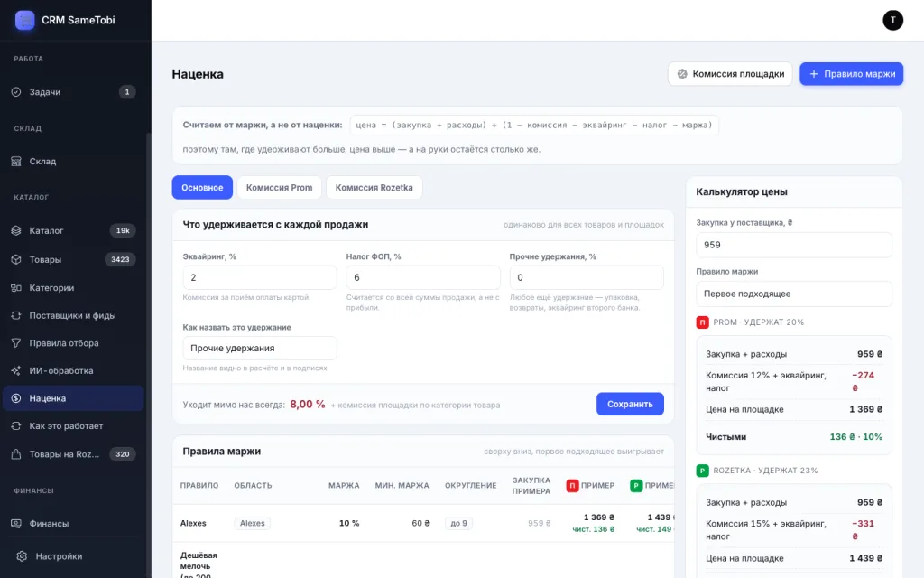Open Товары menu item
The image size is (924, 578).
tap(74, 259)
